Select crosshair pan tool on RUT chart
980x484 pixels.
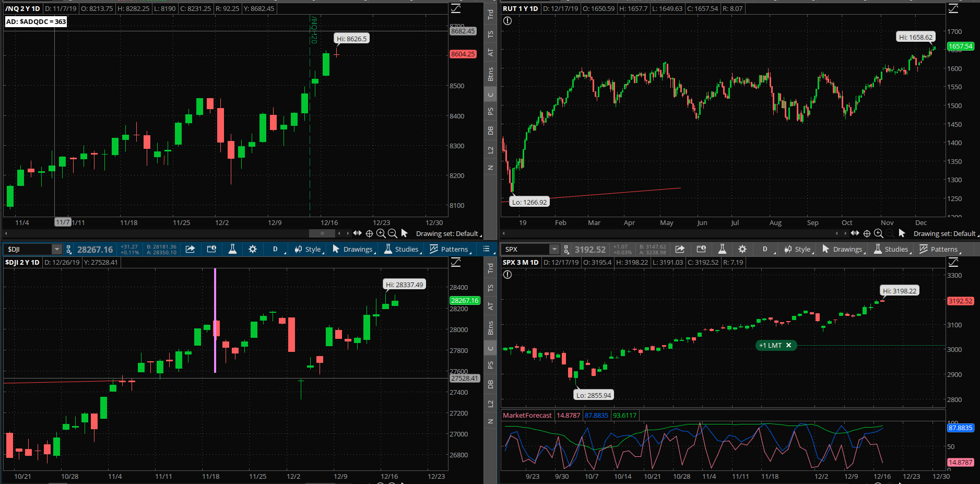[867, 233]
